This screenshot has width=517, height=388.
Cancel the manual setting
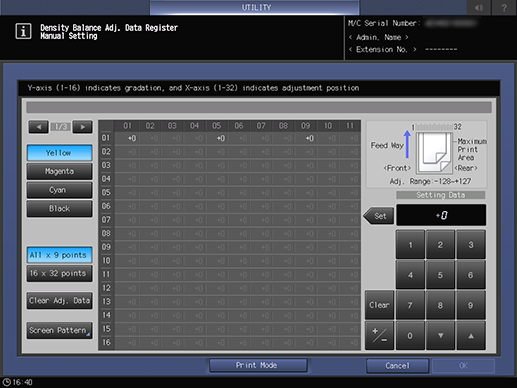pyautogui.click(x=397, y=366)
